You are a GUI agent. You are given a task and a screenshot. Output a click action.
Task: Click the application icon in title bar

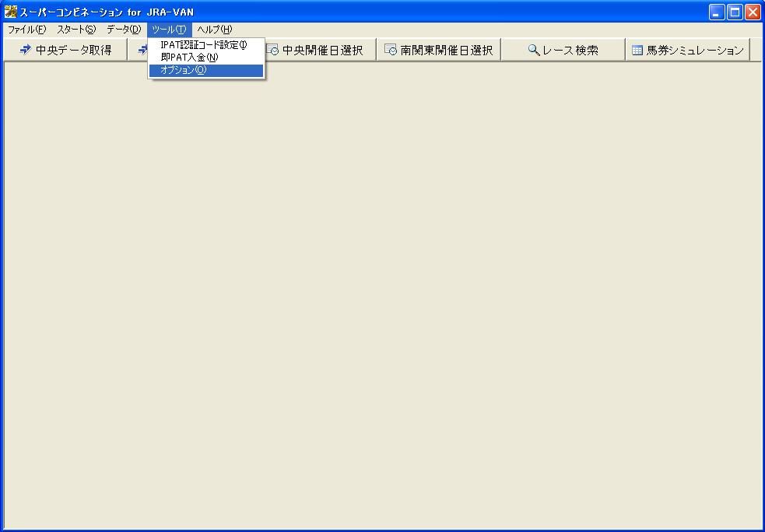point(10,12)
